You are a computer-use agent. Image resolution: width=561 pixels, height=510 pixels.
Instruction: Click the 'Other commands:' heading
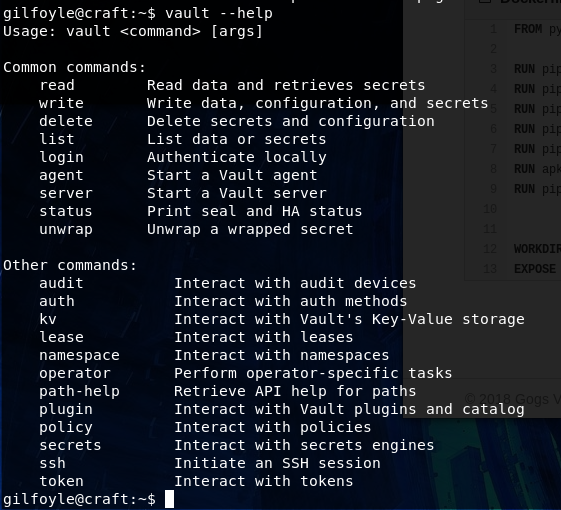pyautogui.click(x=70, y=265)
